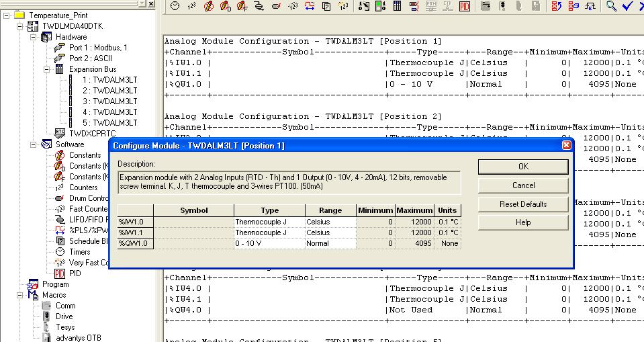Open Drum Controllers toolbar icon
The width and height of the screenshot is (644, 342).
(276, 6)
